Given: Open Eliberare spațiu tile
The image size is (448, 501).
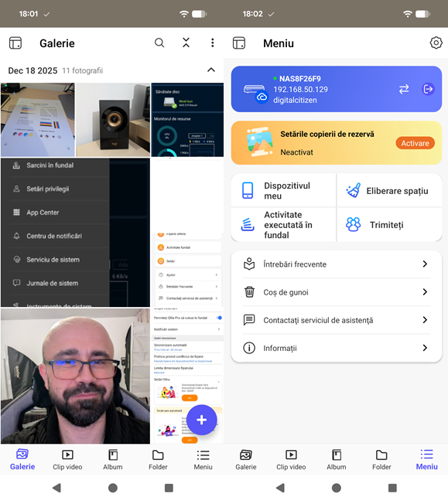Looking at the screenshot, I should pos(389,190).
